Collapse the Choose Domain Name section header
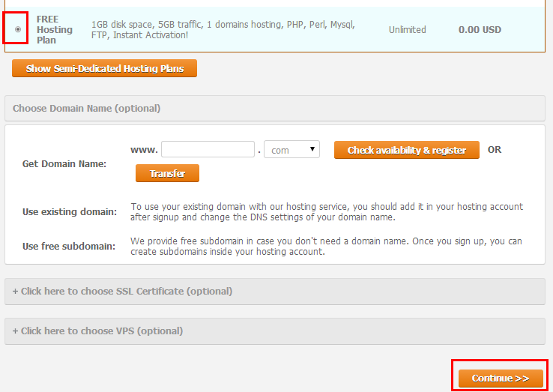The height and width of the screenshot is (392, 553). 274,109
